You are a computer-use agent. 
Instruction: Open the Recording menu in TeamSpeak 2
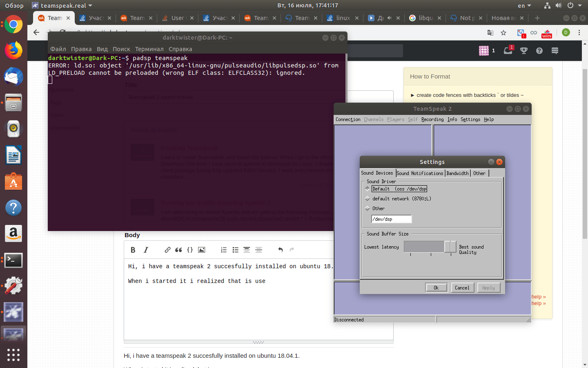tap(432, 119)
